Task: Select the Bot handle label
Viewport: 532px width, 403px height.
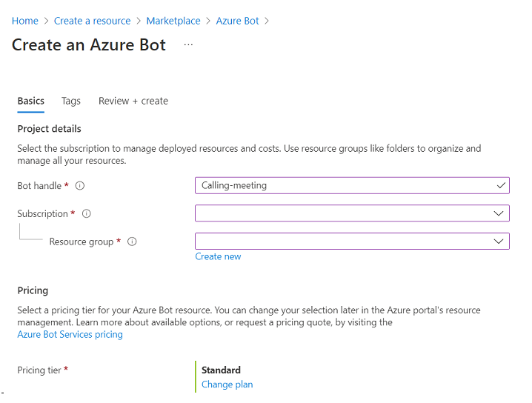Action: click(x=40, y=186)
